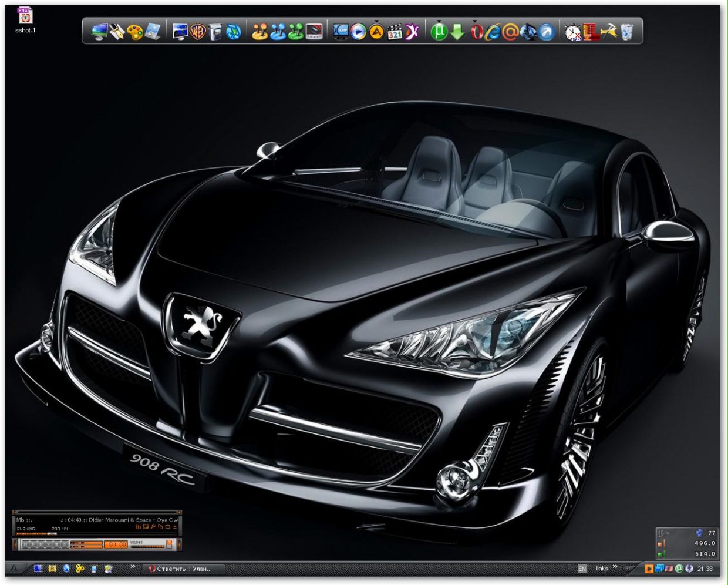Open the orange @ mail icon

[x=511, y=32]
